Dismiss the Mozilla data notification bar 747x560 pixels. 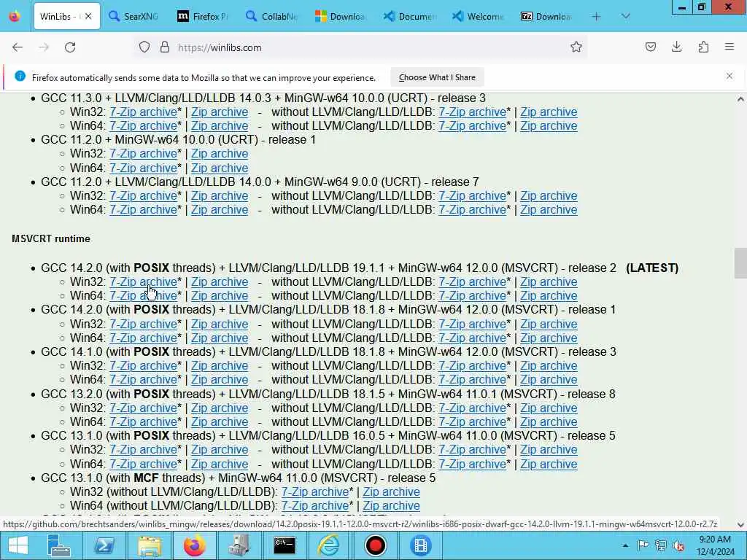click(x=729, y=76)
